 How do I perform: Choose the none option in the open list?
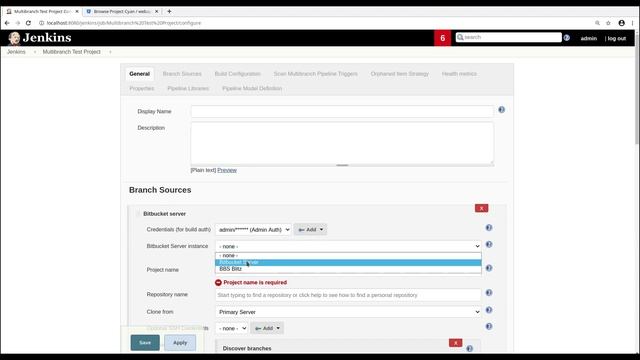point(348,256)
